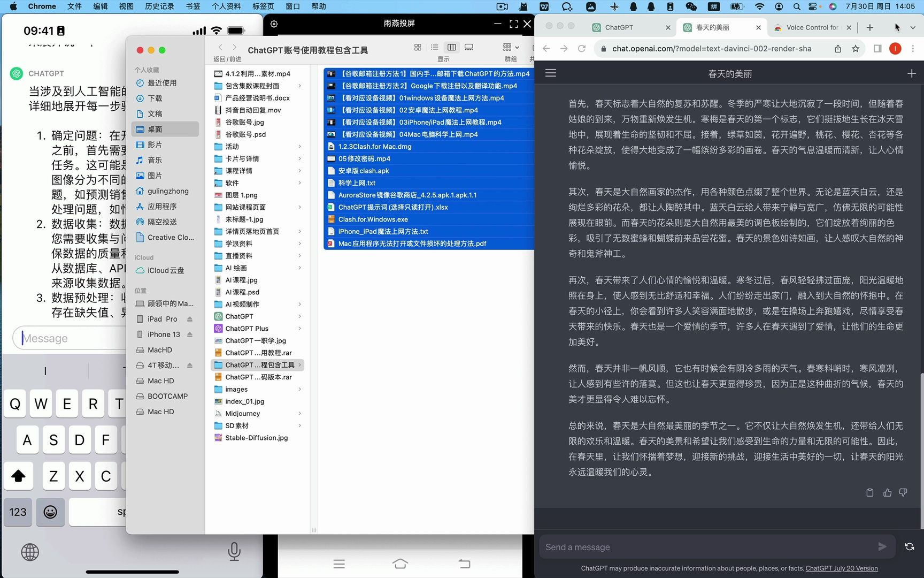
Task: Open the Finder group-by dropdown
Action: pos(511,47)
